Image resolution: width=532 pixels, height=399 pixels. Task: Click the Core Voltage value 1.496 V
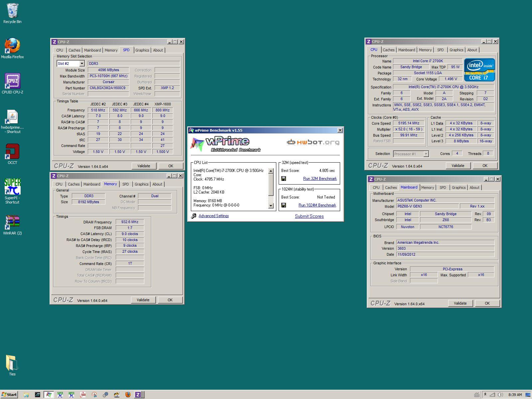(x=450, y=79)
